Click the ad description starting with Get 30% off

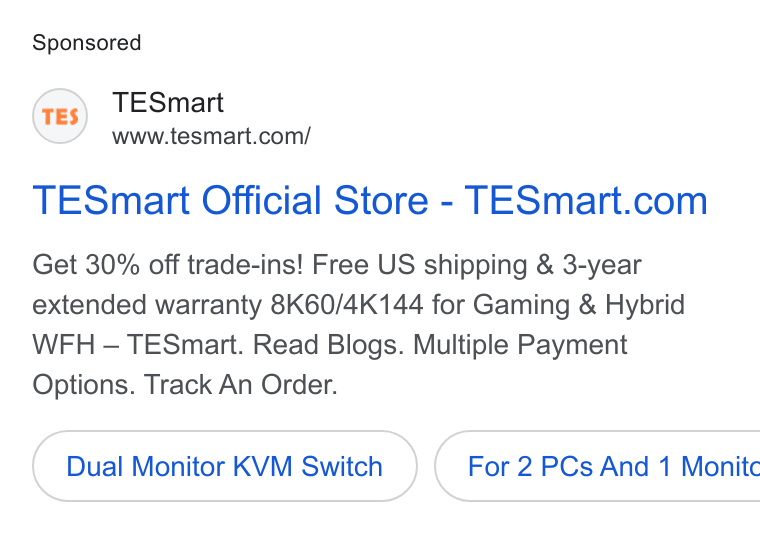click(x=359, y=325)
